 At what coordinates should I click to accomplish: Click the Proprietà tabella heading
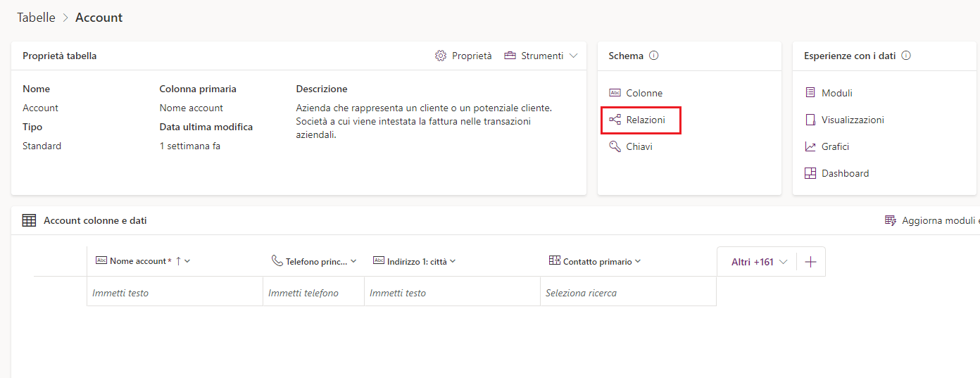coord(60,56)
